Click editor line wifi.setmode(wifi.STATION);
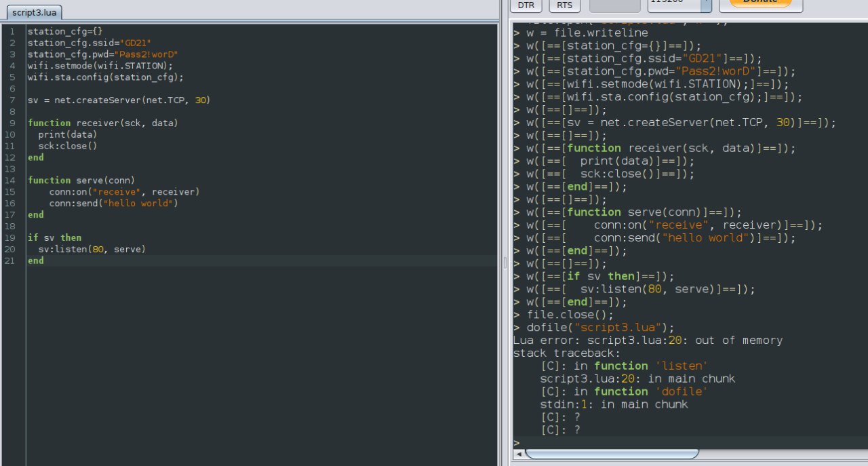This screenshot has width=868, height=466. pos(100,66)
